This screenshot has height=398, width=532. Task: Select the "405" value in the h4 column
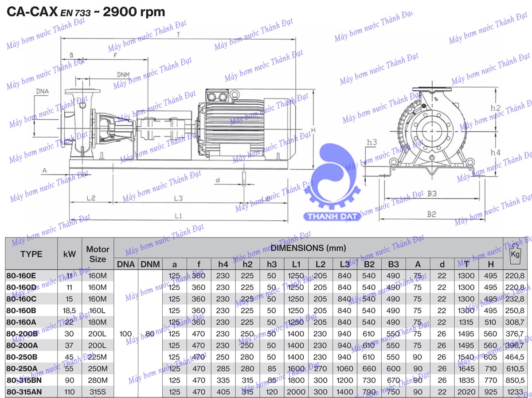tap(223, 392)
